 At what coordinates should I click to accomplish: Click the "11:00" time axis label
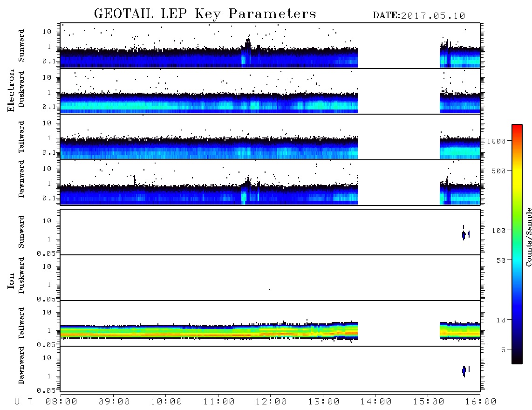click(219, 402)
